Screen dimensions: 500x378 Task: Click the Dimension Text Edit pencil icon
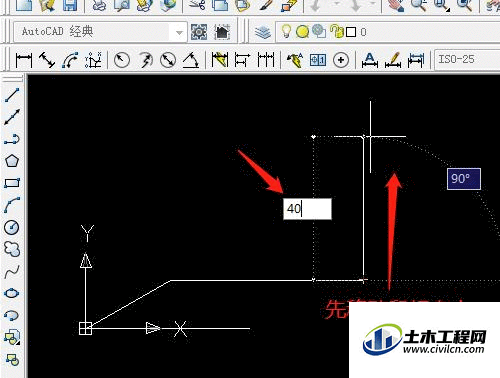pos(393,60)
